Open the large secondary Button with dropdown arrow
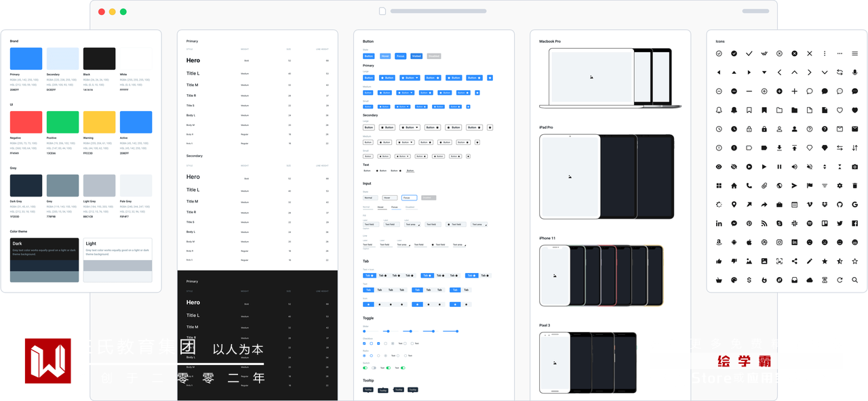868x401 pixels. click(410, 127)
